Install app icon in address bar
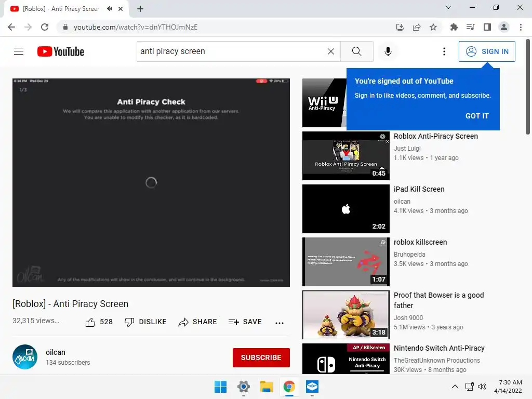This screenshot has height=399, width=532. [400, 27]
